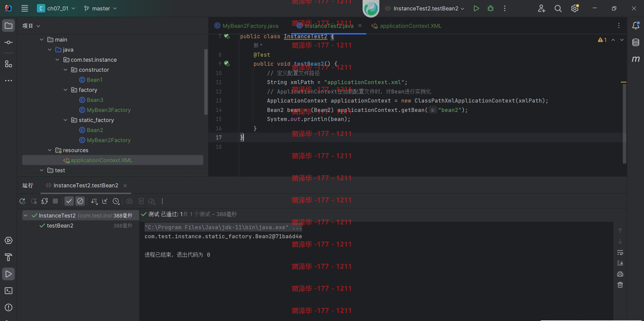Viewport: 644px width, 321px height.
Task: Open test history clock icon
Action: click(x=116, y=201)
